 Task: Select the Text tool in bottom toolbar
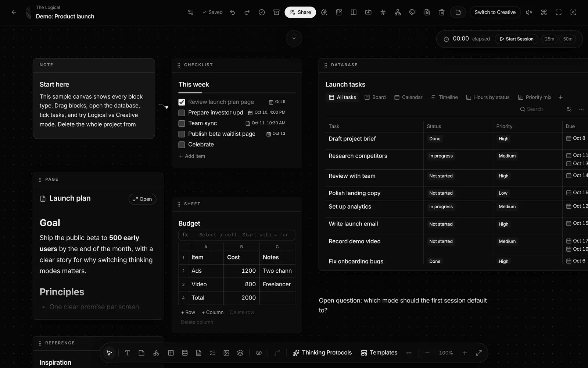[128, 353]
